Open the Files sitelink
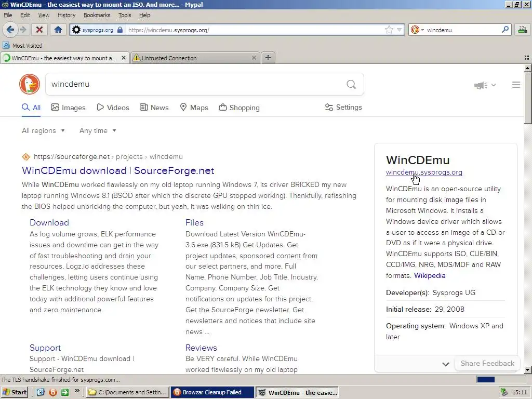 point(194,222)
